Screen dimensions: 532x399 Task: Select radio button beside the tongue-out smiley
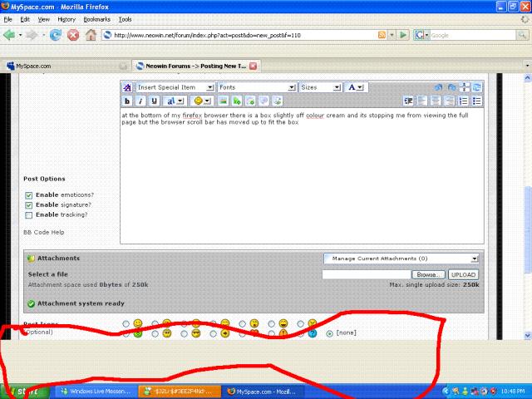[x=242, y=323]
